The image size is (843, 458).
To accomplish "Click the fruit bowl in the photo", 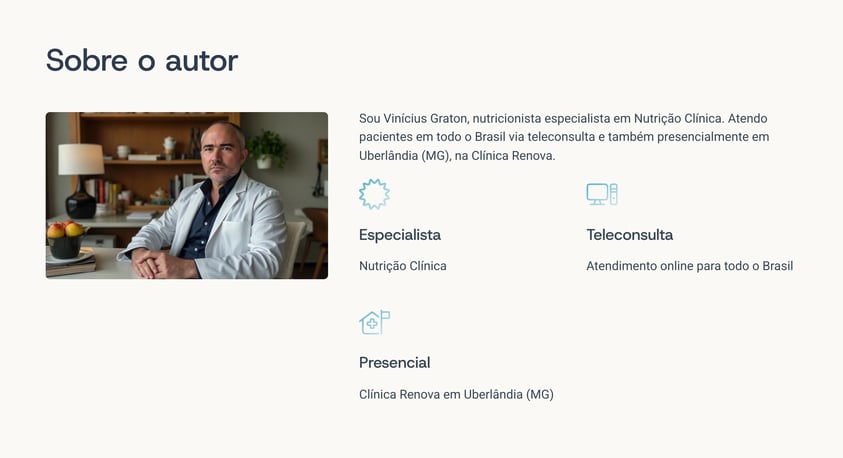I will pos(66,240).
